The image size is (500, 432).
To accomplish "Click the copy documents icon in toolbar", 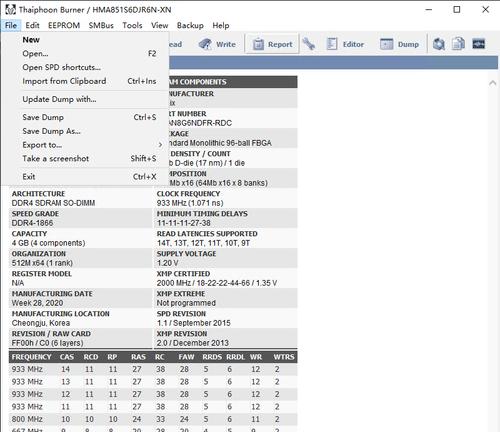I will (458, 44).
